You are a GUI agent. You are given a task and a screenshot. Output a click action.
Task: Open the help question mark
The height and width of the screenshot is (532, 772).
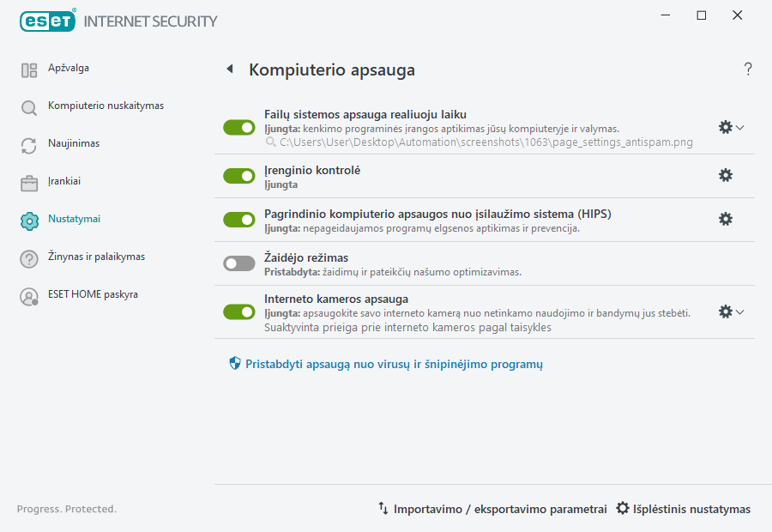[x=747, y=69]
